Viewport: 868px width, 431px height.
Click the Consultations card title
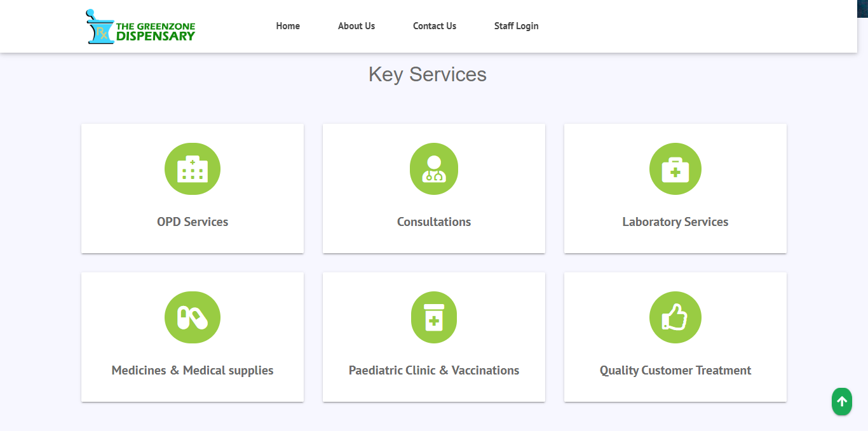[434, 222]
